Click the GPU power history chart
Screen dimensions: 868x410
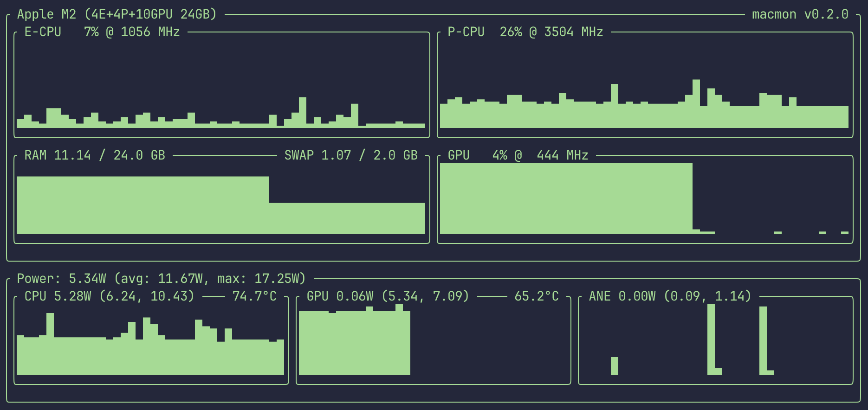pyautogui.click(x=433, y=340)
